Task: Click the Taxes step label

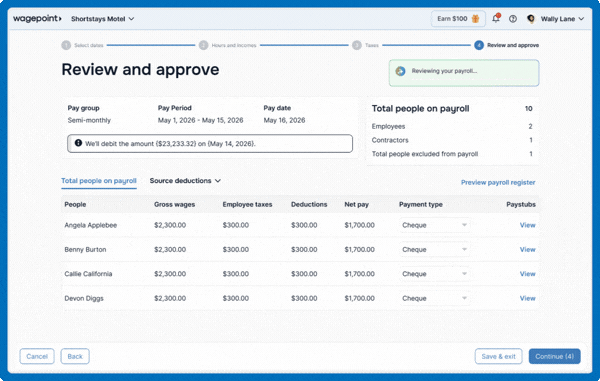Action: click(372, 45)
